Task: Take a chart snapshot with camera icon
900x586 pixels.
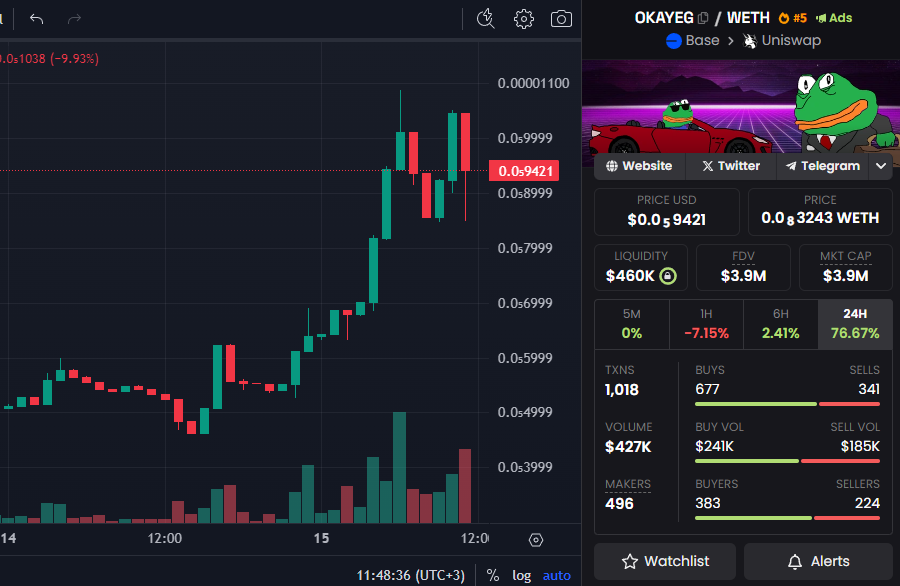Action: point(561,19)
